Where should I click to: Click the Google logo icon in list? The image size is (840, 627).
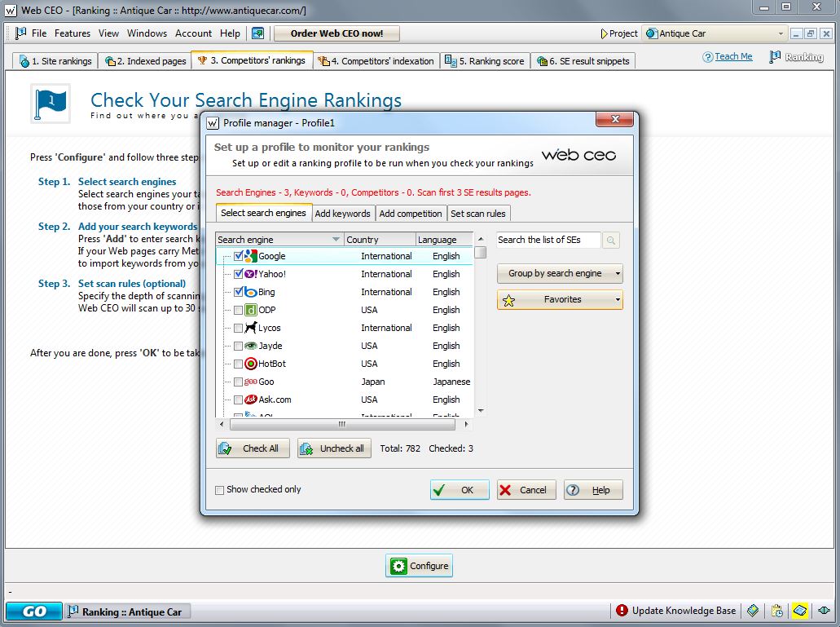tap(251, 256)
